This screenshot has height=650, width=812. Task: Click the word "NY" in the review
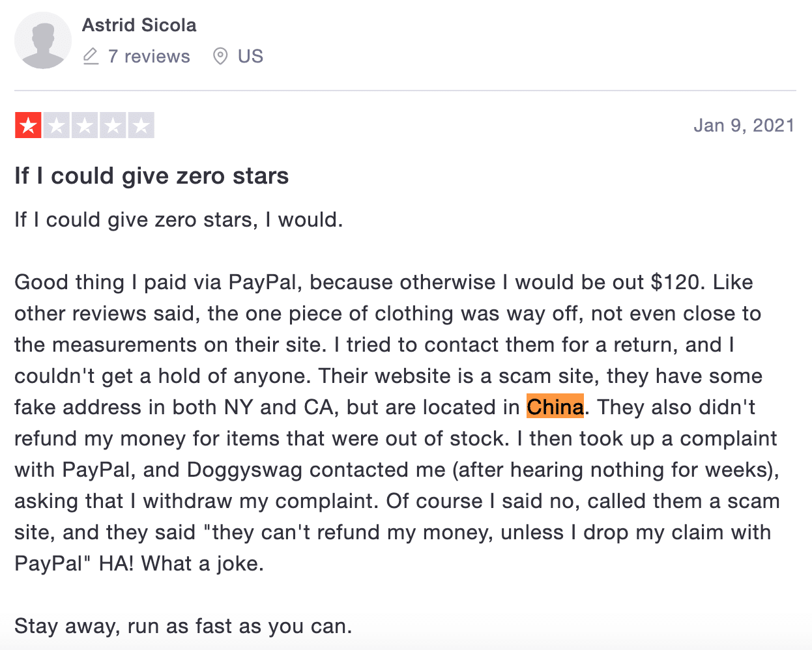click(239, 407)
